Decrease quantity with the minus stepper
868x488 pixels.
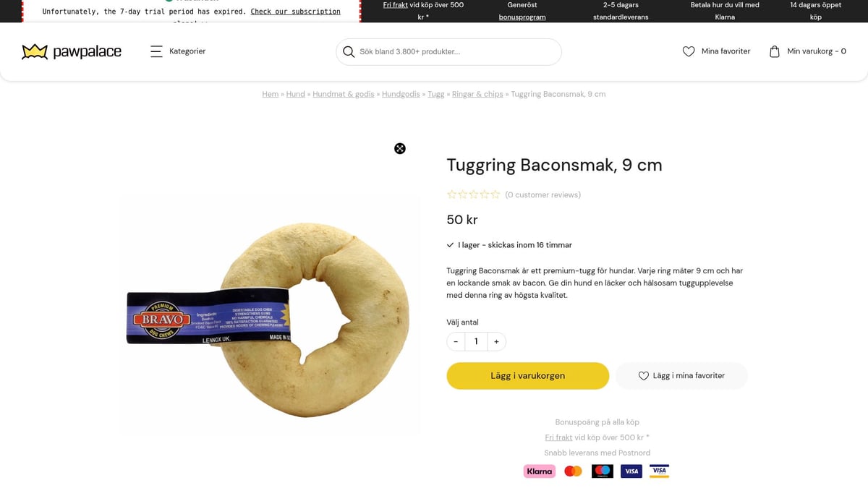456,341
